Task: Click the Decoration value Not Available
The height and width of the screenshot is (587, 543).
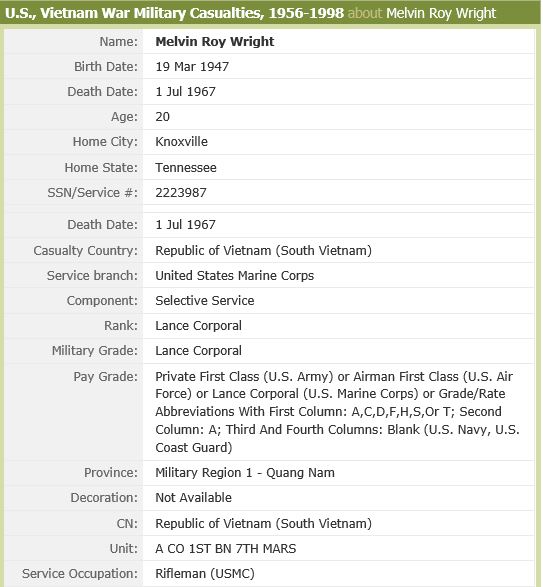Action: 193,498
